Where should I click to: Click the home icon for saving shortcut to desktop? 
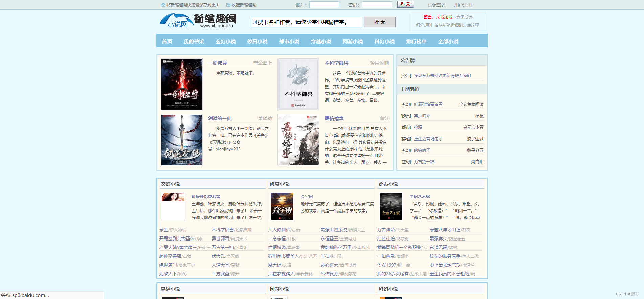tap(163, 5)
